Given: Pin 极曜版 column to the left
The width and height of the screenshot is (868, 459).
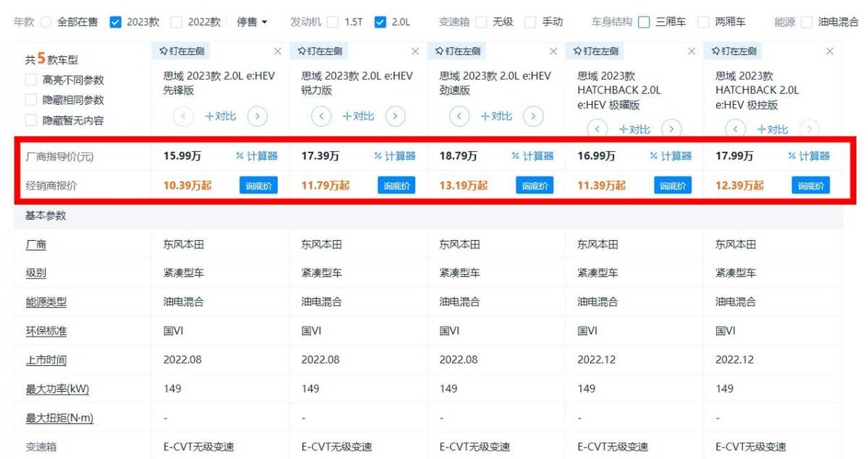Looking at the screenshot, I should point(595,51).
